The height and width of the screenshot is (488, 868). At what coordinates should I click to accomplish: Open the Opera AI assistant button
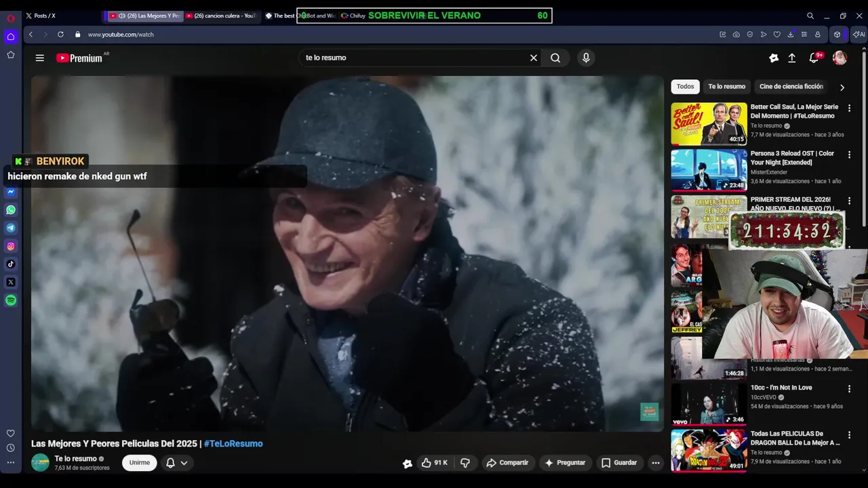pos(859,35)
